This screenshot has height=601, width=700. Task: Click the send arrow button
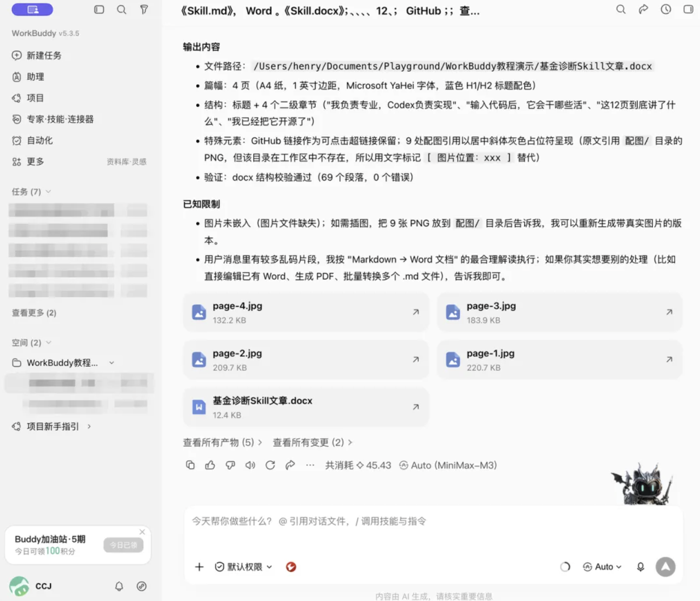[666, 567]
